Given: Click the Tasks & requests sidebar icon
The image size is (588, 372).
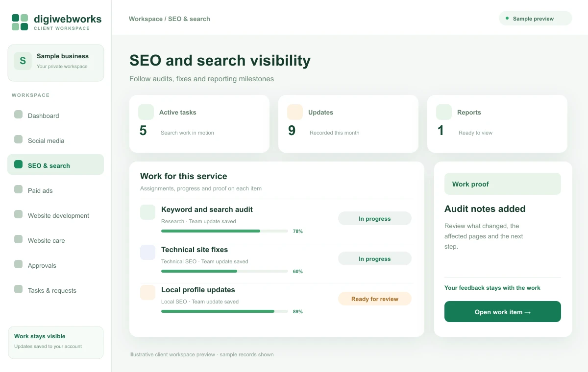Looking at the screenshot, I should coord(18,289).
